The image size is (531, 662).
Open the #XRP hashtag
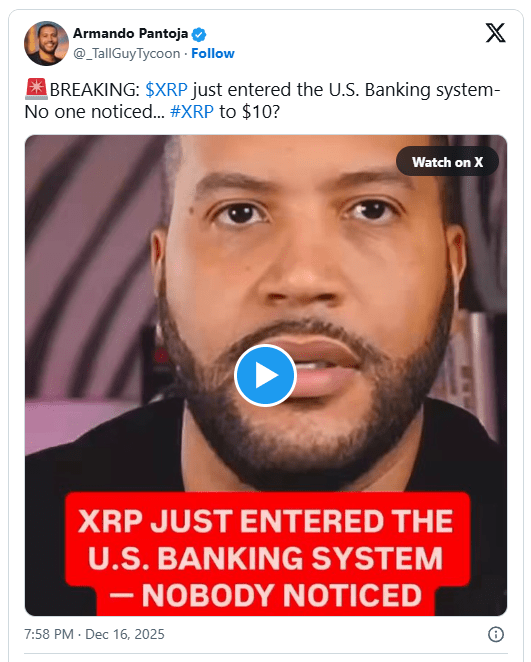coord(192,112)
